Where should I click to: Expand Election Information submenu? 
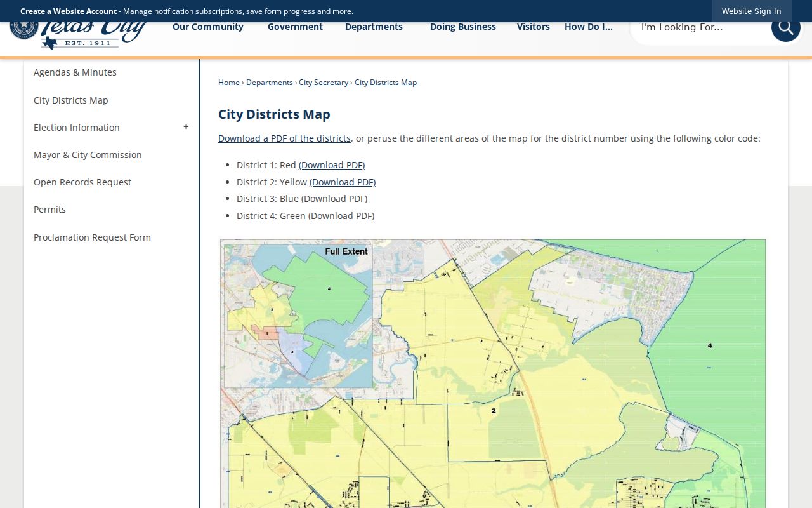[x=186, y=128]
